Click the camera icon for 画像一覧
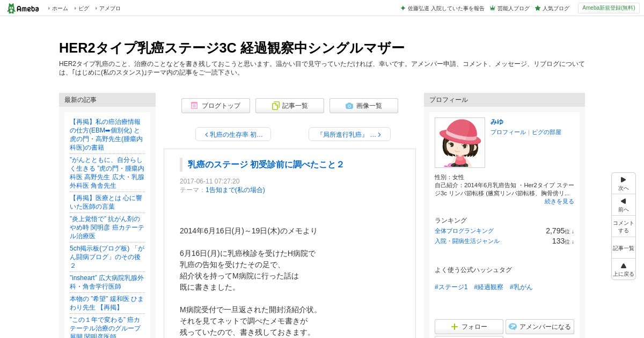The height and width of the screenshot is (338, 644). (349, 106)
